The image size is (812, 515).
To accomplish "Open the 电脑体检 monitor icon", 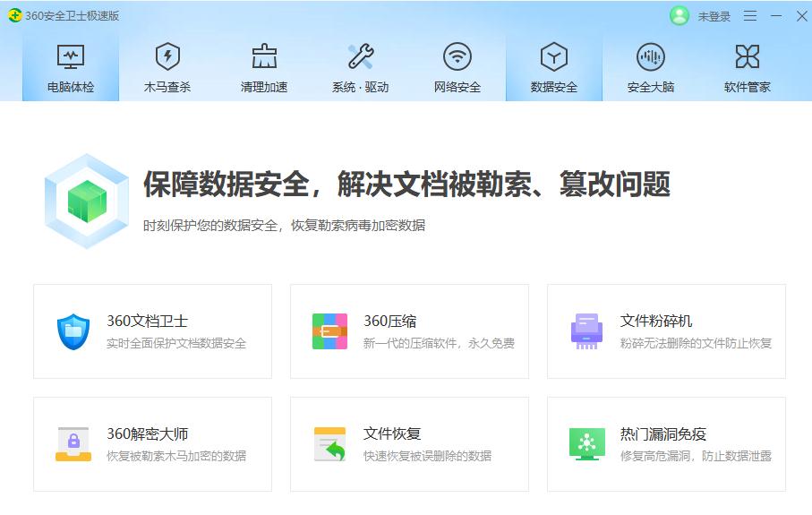I will pyautogui.click(x=71, y=56).
